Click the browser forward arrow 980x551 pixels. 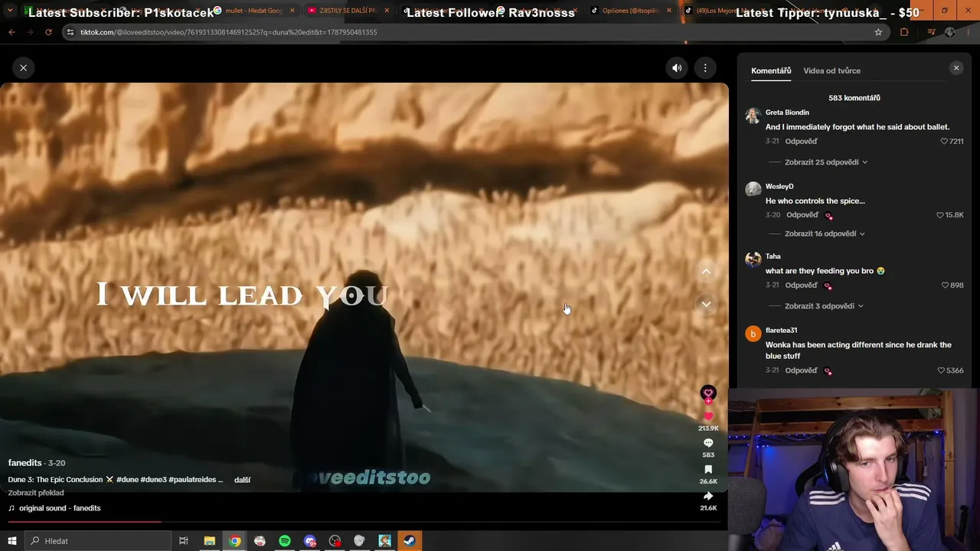[x=30, y=32]
